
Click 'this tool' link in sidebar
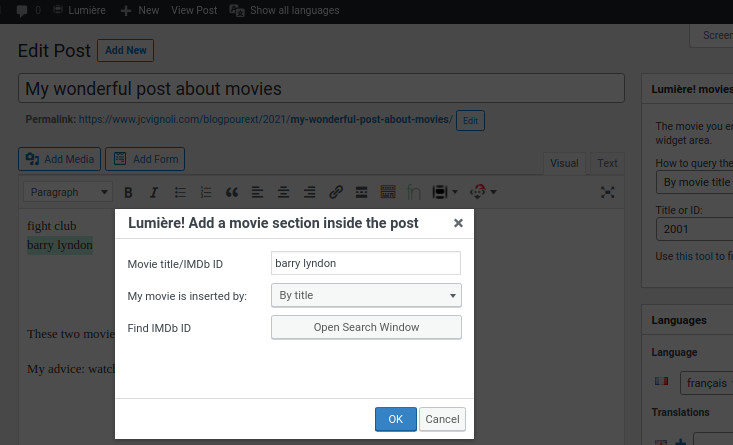click(694, 256)
